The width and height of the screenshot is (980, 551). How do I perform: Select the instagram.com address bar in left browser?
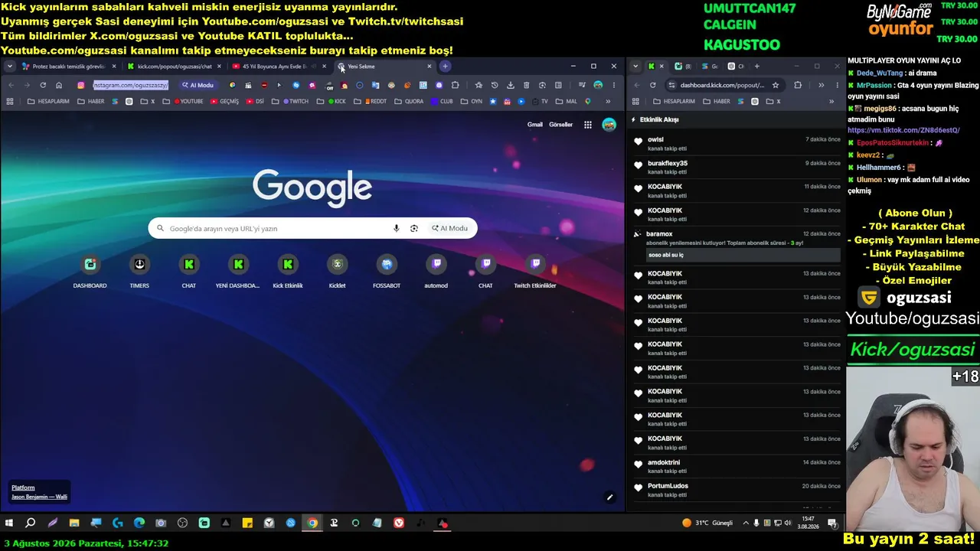[x=131, y=85]
